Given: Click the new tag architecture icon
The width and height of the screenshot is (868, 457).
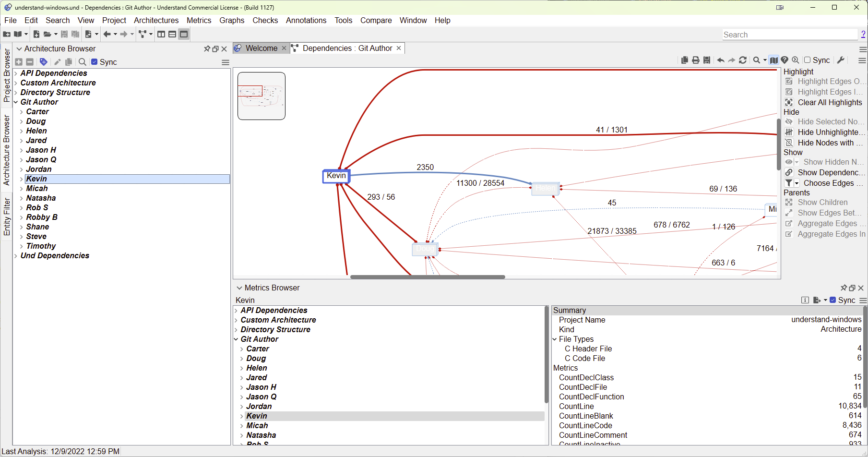Looking at the screenshot, I should (44, 62).
